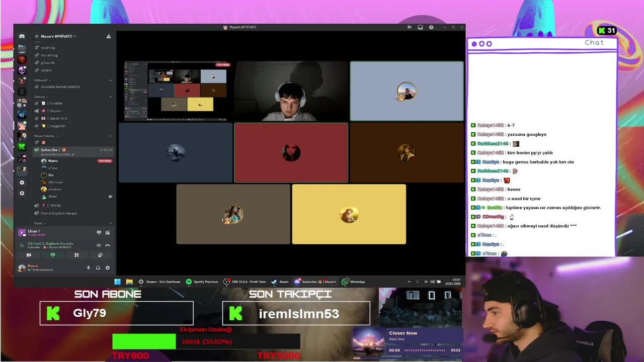644x362 pixels.
Task: Toggle screen share button in voice panel
Action: point(52,255)
